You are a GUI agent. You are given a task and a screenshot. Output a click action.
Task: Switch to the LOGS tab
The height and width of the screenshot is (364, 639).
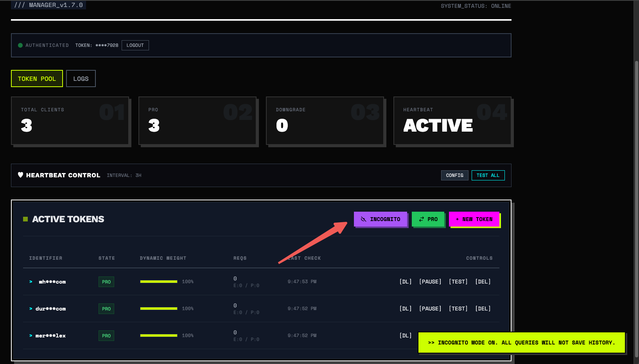tap(81, 79)
